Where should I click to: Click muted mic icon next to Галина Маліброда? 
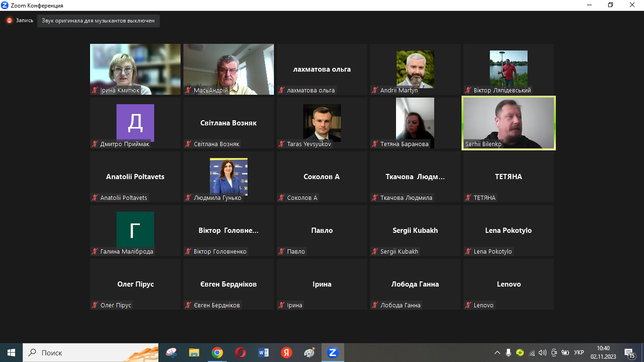coord(95,252)
